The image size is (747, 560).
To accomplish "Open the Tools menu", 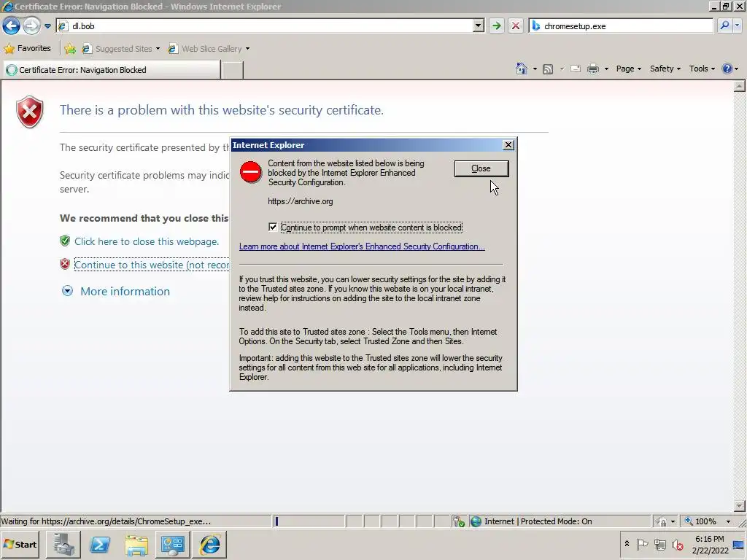I will click(702, 69).
